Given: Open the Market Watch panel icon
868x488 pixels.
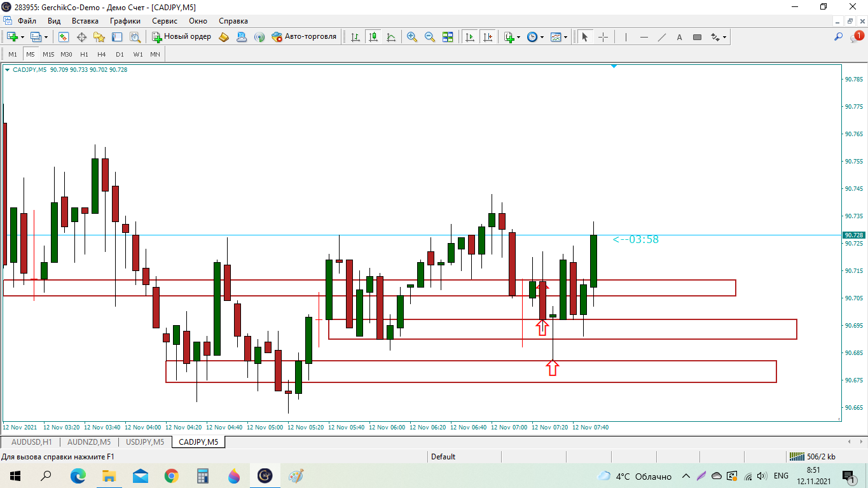Looking at the screenshot, I should [64, 37].
